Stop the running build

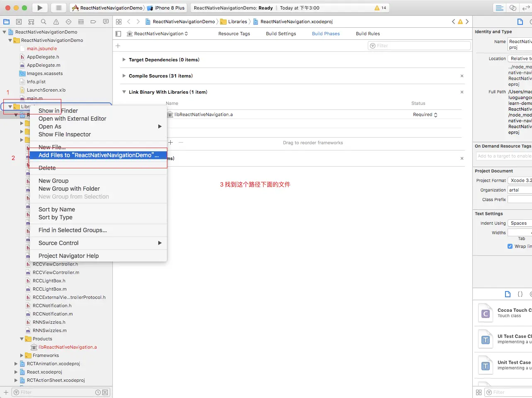coord(58,7)
